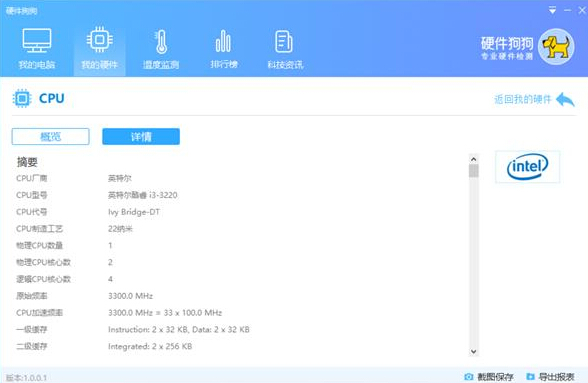
Task: Select the 22纳米 process value
Action: [120, 228]
